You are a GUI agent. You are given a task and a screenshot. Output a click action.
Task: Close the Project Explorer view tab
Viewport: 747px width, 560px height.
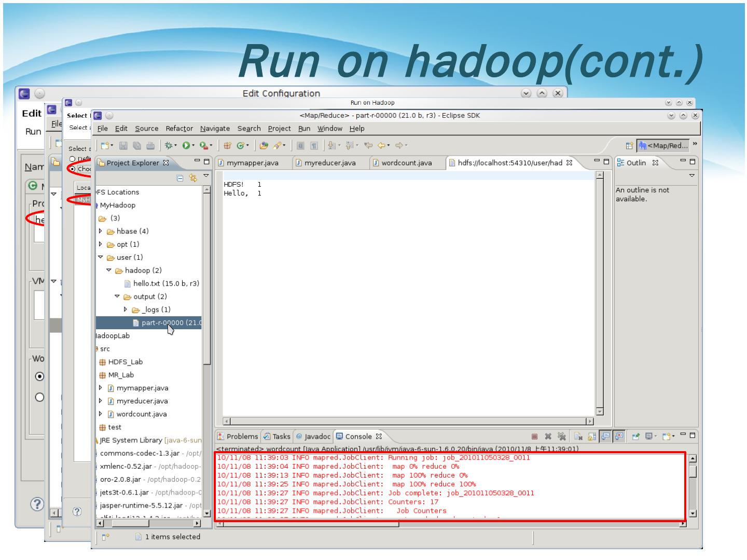(x=166, y=163)
